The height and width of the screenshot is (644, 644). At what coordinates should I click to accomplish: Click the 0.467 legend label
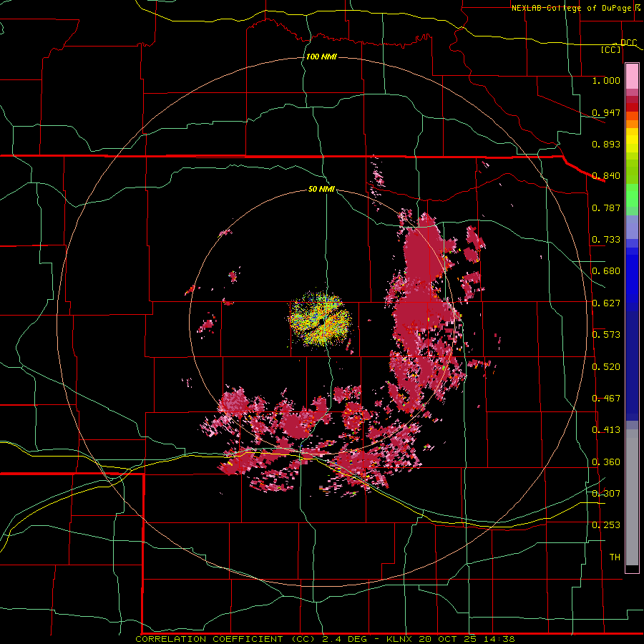606,399
